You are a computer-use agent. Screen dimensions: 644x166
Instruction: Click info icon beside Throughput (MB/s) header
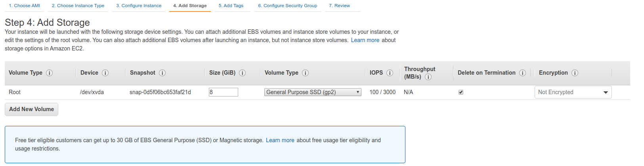(428, 77)
